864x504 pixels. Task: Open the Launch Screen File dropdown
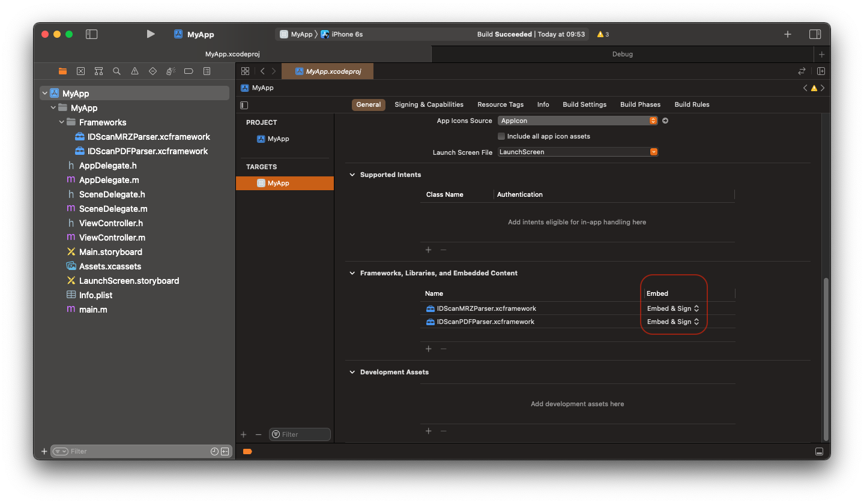tap(578, 152)
